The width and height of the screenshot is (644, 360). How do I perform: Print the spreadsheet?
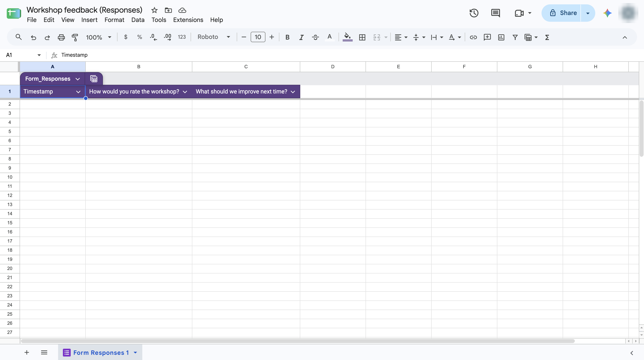point(61,37)
